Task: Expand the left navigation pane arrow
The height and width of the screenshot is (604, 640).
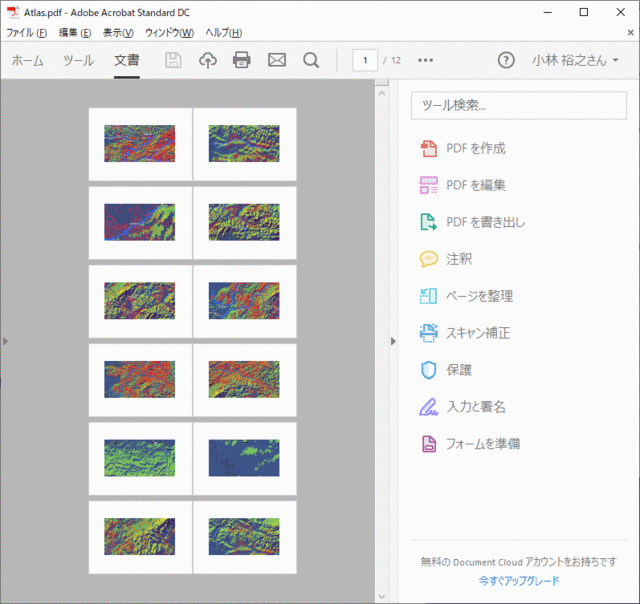Action: pyautogui.click(x=5, y=341)
